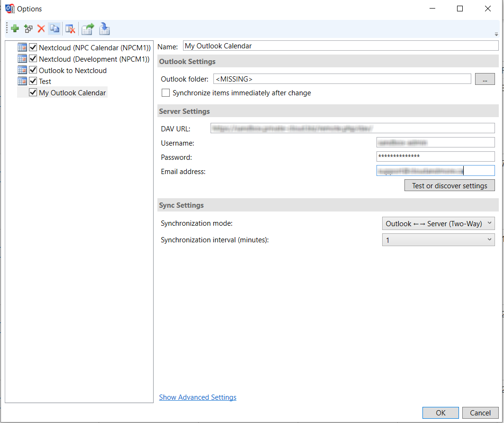Expand the toolbar overflow arrow
This screenshot has width=504, height=423.
pos(496,34)
